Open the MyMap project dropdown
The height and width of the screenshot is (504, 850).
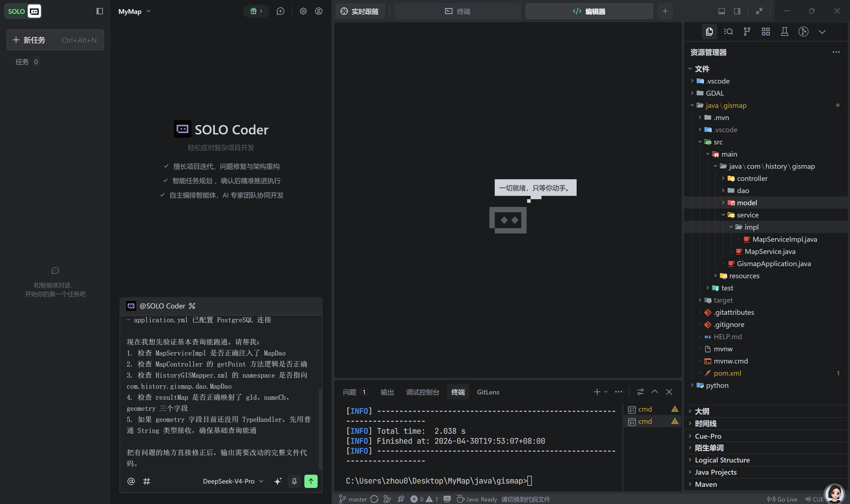click(x=134, y=12)
